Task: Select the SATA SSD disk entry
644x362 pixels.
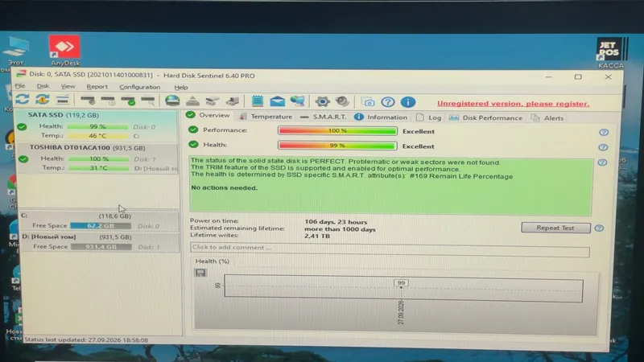Action: (97, 125)
